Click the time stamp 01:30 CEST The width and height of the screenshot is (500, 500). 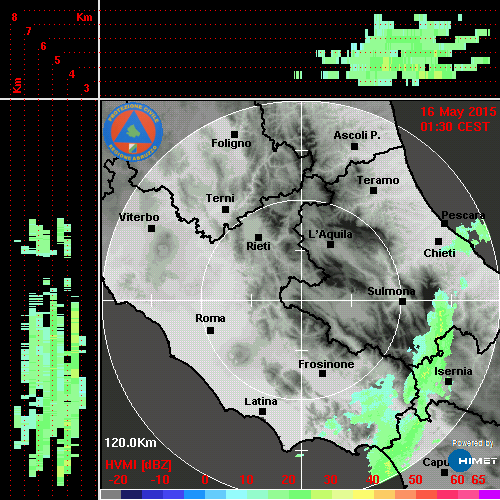[x=455, y=127]
